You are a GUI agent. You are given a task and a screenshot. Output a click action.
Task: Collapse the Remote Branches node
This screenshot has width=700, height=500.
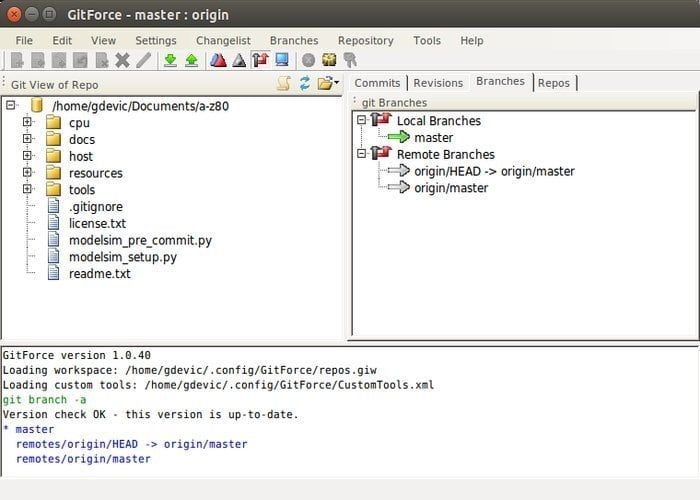pos(362,154)
